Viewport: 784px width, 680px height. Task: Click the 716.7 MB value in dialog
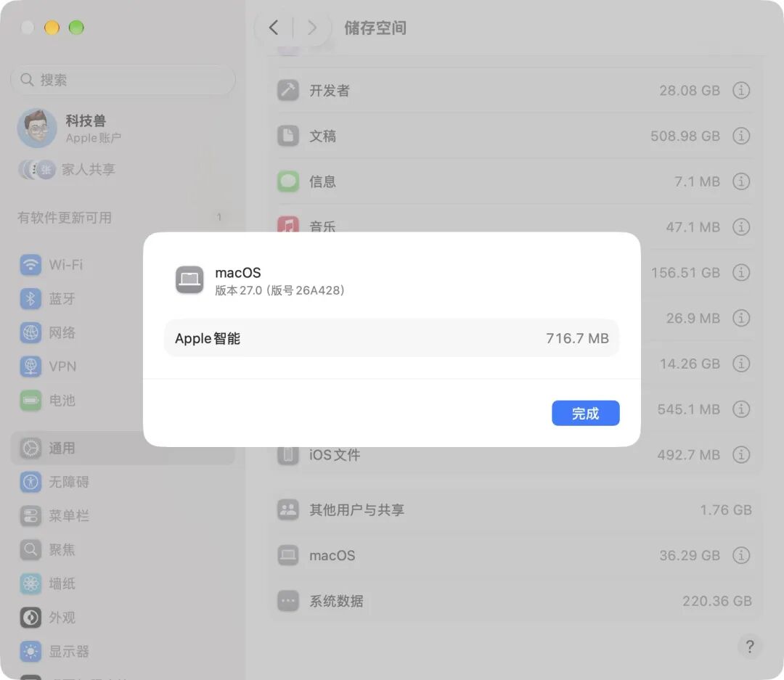[577, 338]
